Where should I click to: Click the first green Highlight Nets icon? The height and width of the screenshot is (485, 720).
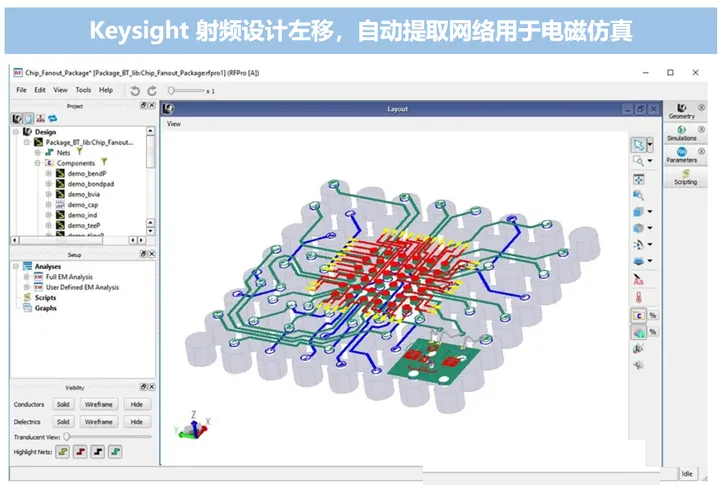pos(63,452)
